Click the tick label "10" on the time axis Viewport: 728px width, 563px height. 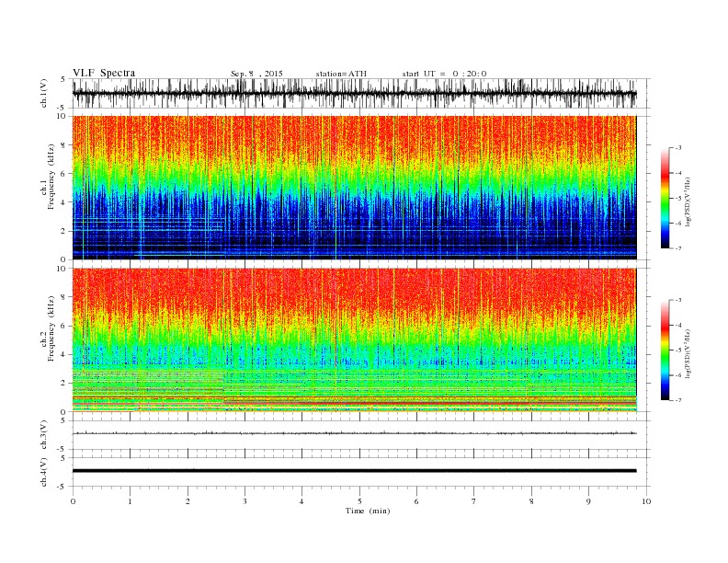pos(646,501)
